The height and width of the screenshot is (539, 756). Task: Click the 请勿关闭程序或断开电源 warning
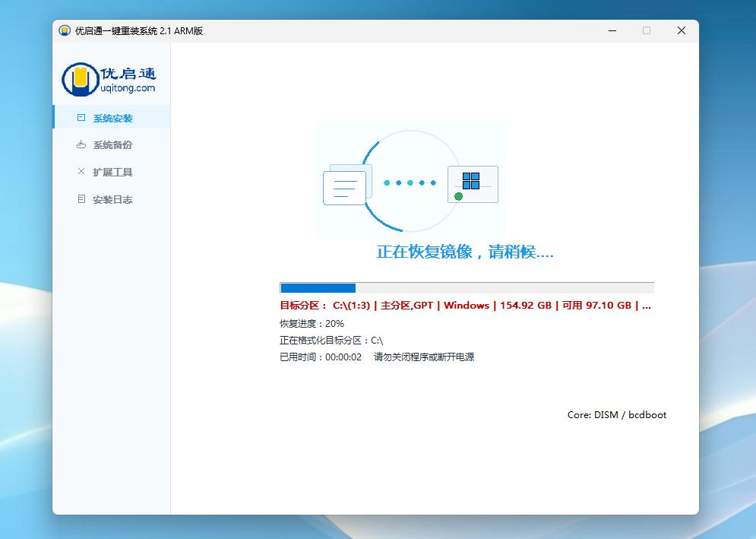pos(424,357)
